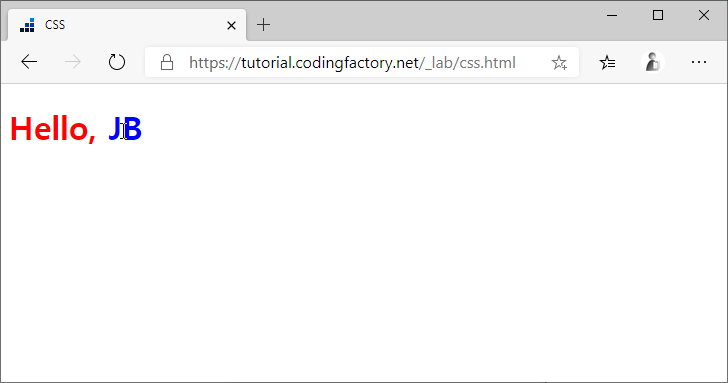
Task: Refresh the current page
Action: click(x=117, y=62)
